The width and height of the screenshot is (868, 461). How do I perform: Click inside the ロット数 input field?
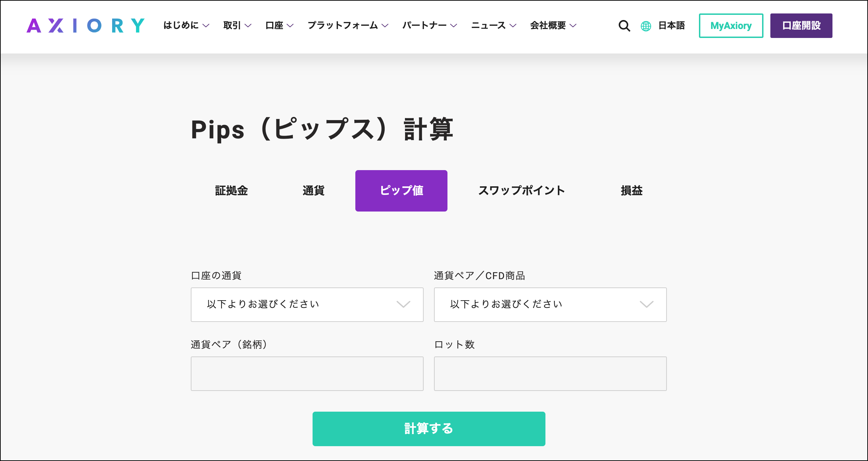pos(550,373)
